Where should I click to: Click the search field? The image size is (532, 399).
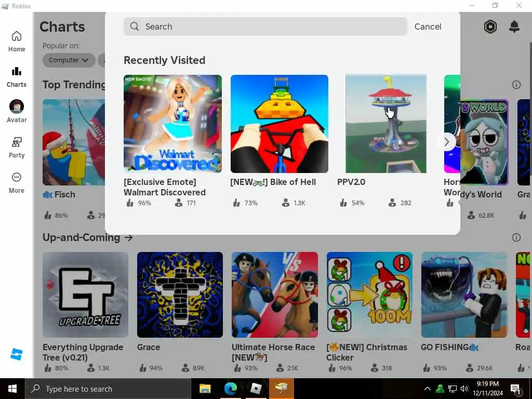point(265,26)
